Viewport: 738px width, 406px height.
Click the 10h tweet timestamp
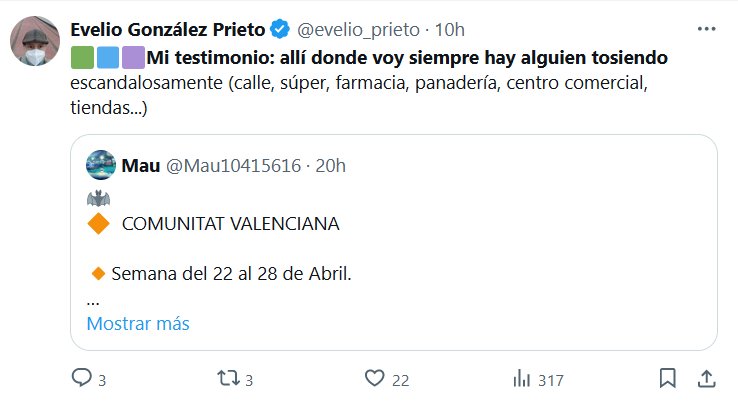451,28
